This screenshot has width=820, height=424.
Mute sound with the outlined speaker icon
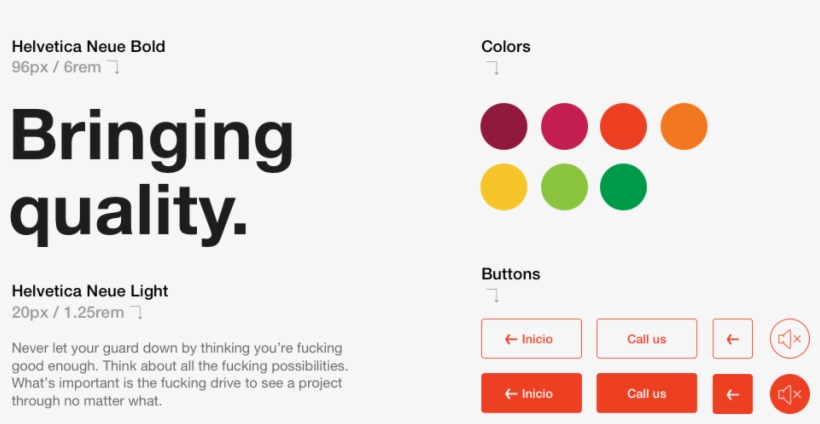[790, 339]
